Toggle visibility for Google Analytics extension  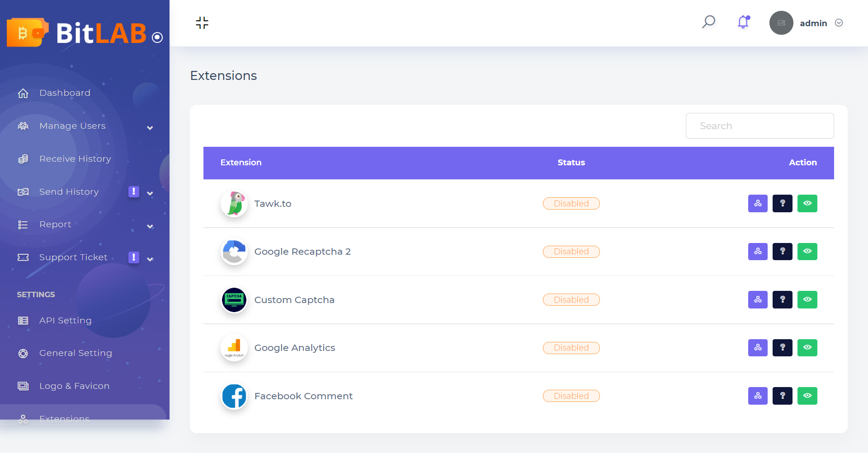tap(807, 347)
